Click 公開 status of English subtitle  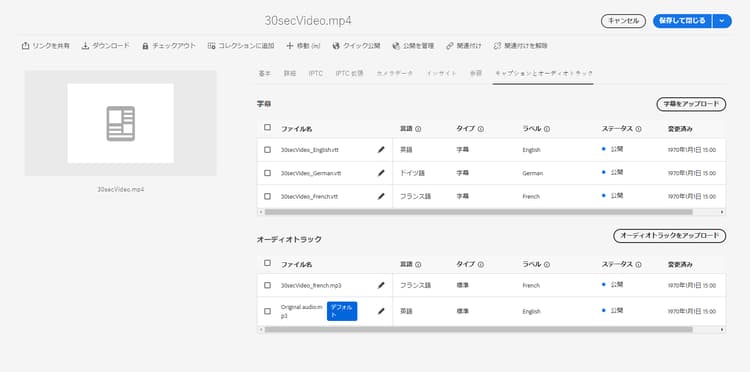pyautogui.click(x=617, y=149)
